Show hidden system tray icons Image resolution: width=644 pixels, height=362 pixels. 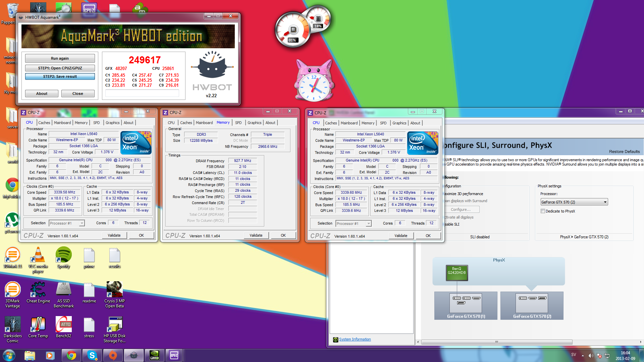(x=583, y=356)
